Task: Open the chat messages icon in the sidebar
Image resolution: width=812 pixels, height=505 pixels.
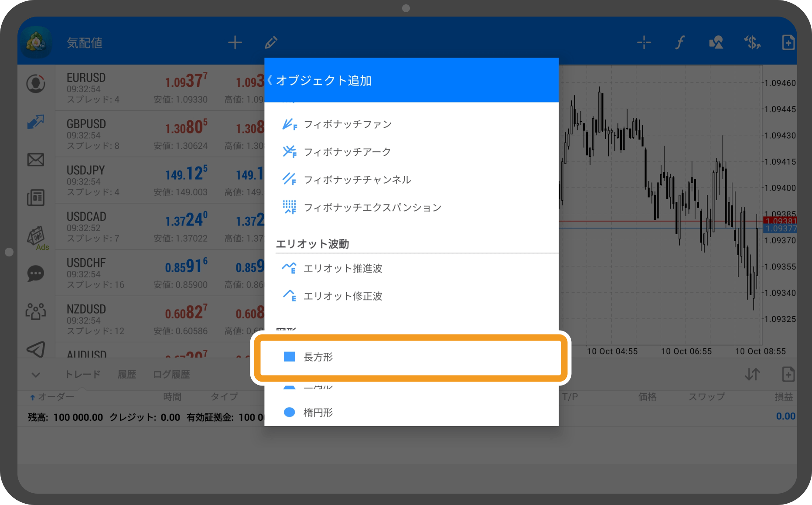Action: (x=36, y=274)
